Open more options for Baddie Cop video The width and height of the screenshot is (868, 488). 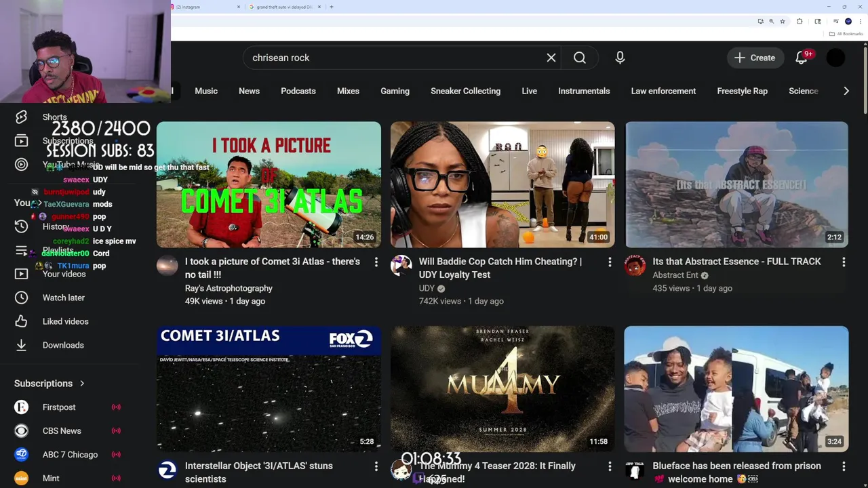[x=610, y=262]
